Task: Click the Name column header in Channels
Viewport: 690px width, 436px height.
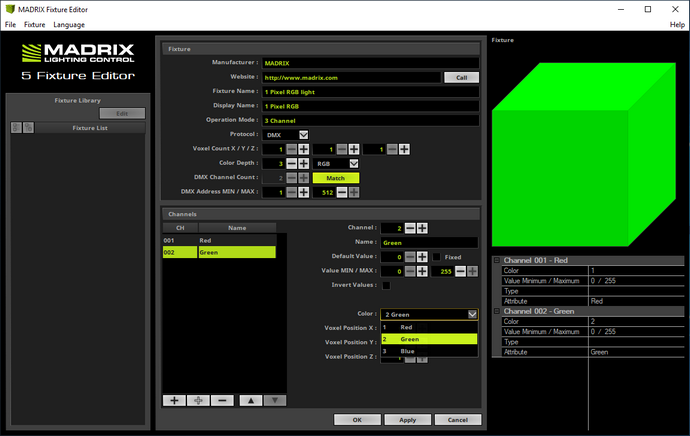Action: coord(237,228)
